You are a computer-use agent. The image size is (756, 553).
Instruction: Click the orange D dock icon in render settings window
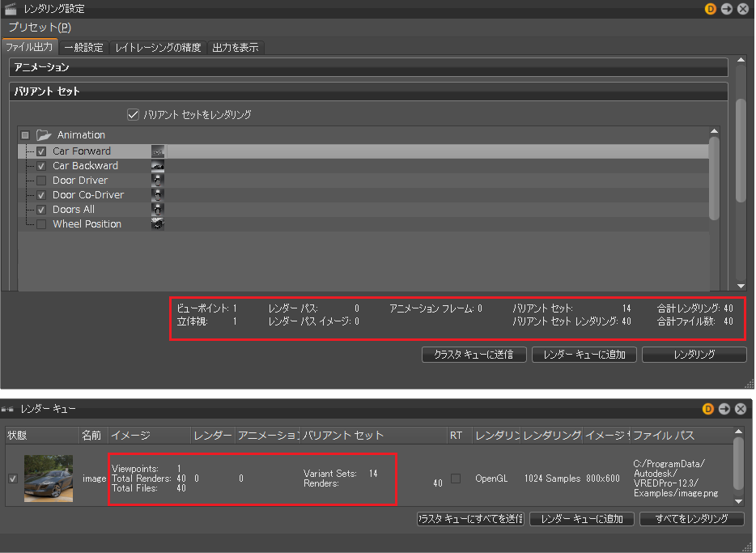pos(710,9)
